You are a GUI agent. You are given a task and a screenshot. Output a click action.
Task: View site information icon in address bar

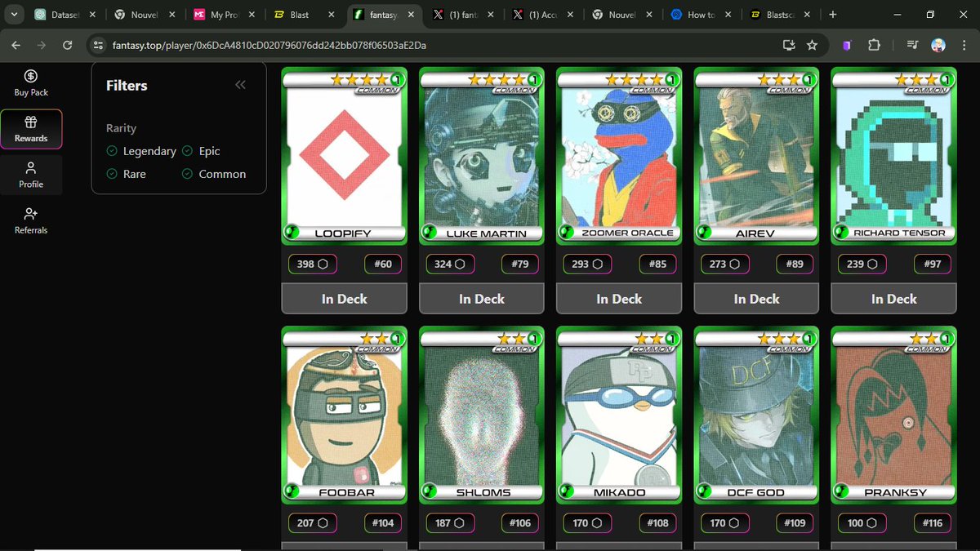[99, 46]
